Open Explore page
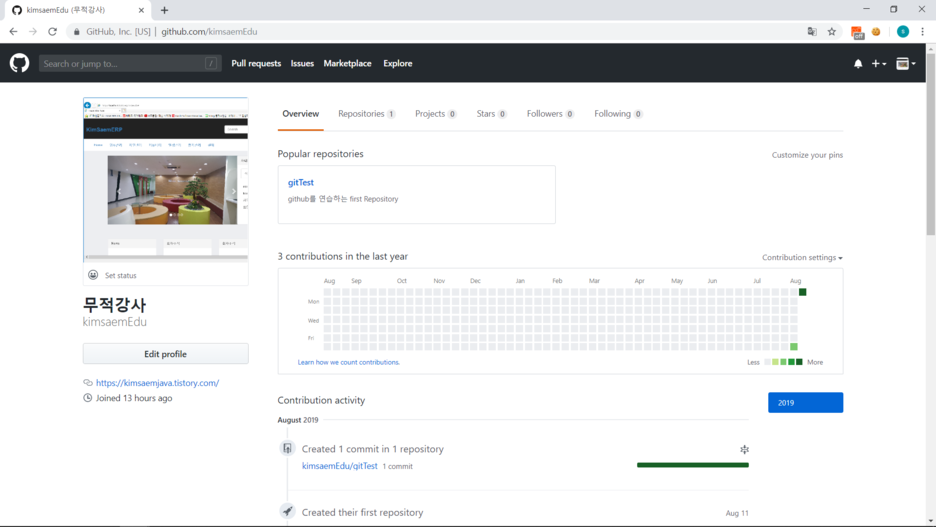936x527 pixels. [x=398, y=63]
